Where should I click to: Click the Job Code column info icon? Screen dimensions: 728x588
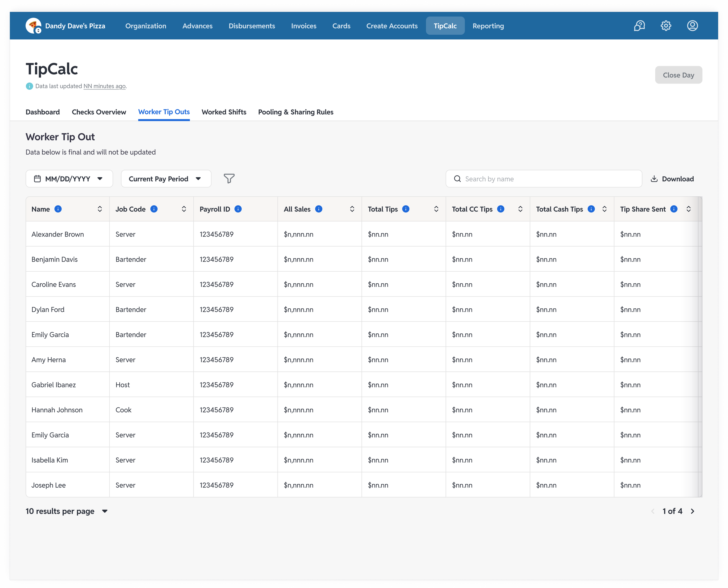(154, 209)
